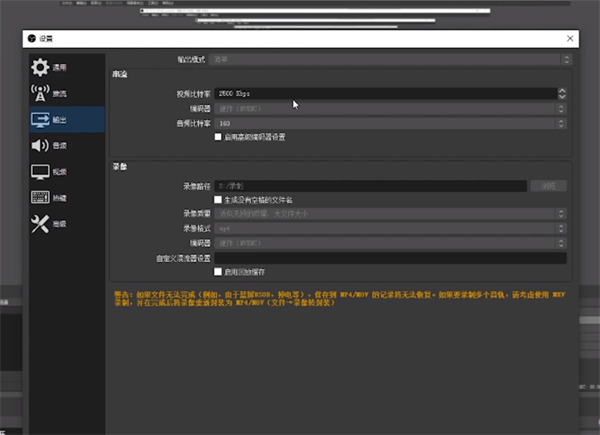Click Browse button next to recording path

(548, 185)
